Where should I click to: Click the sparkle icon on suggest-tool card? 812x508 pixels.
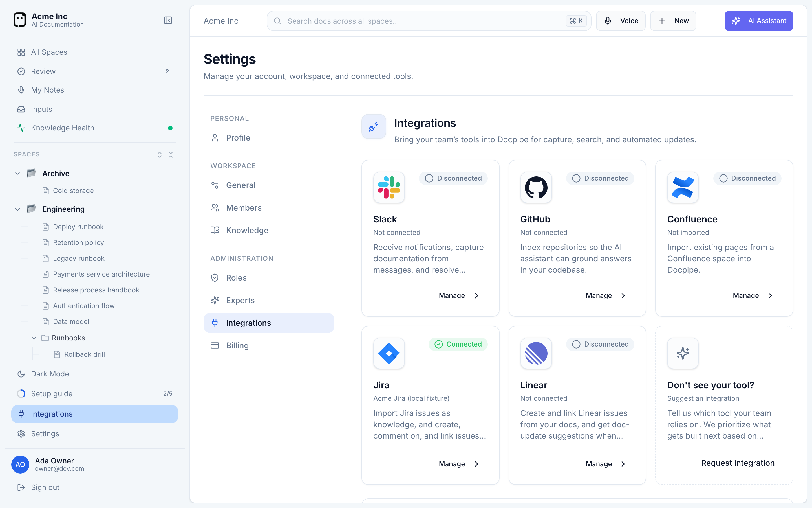683,353
